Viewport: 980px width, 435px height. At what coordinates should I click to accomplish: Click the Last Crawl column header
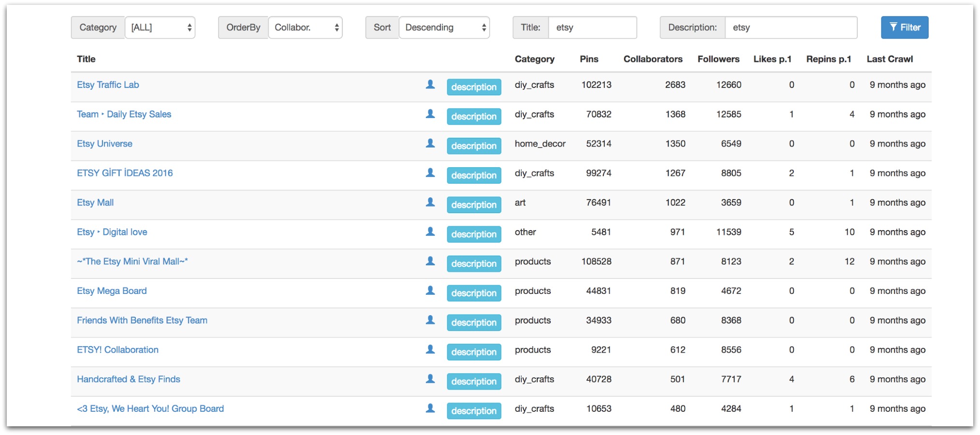(890, 59)
